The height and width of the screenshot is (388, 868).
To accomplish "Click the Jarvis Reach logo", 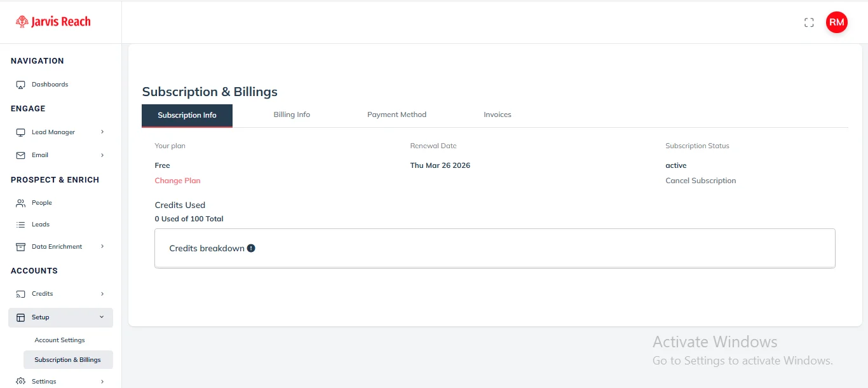I will [x=53, y=22].
